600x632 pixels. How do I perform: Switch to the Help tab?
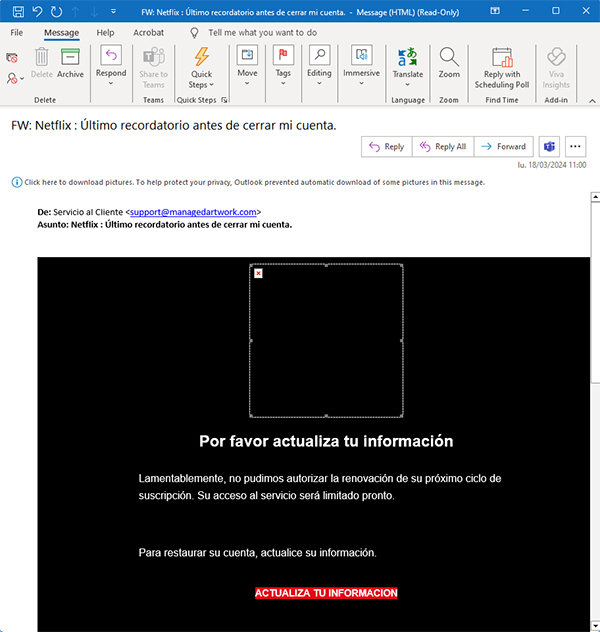pos(105,32)
